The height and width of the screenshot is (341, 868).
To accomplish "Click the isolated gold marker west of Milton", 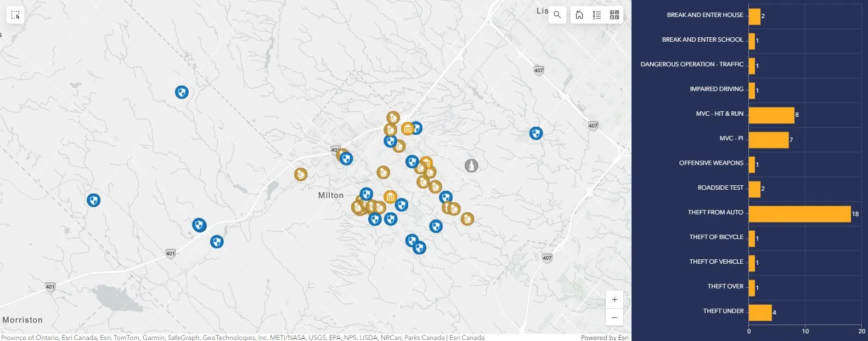I will point(301,174).
